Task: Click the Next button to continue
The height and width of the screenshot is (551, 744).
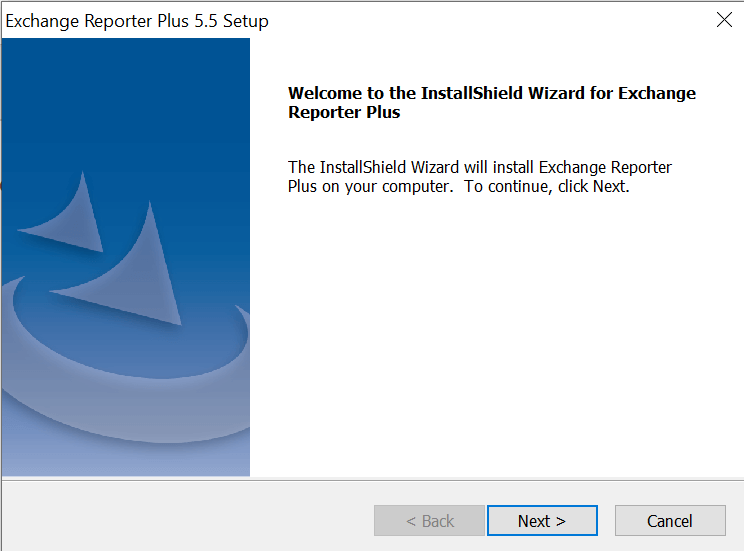Action: 541,521
